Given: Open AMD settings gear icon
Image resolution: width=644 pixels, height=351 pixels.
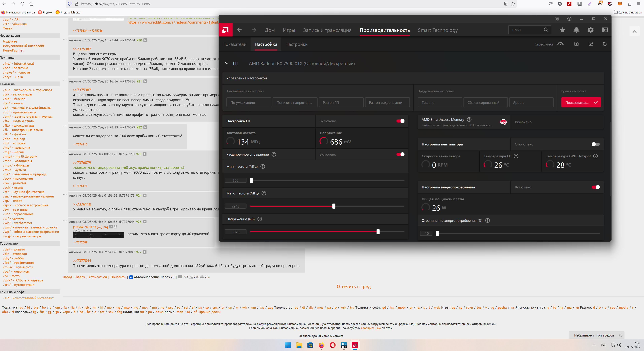Looking at the screenshot, I should tap(590, 30).
